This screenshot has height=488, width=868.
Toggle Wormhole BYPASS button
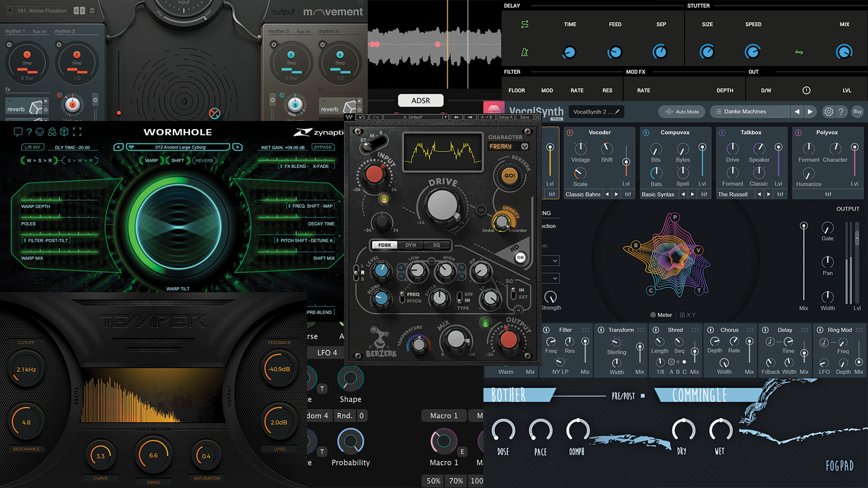(x=323, y=147)
